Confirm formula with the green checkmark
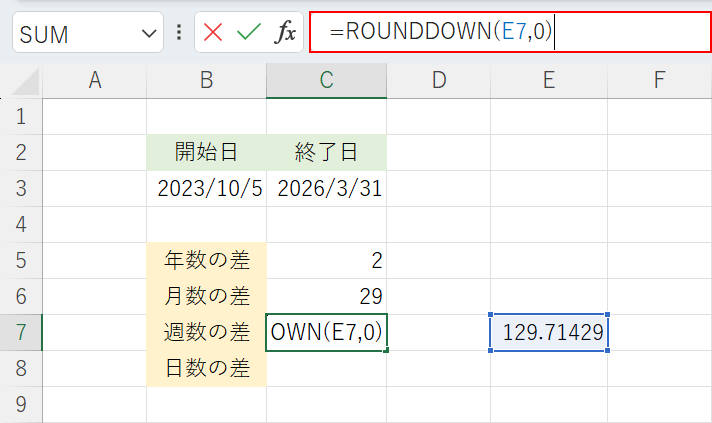This screenshot has width=712, height=423. click(x=248, y=33)
